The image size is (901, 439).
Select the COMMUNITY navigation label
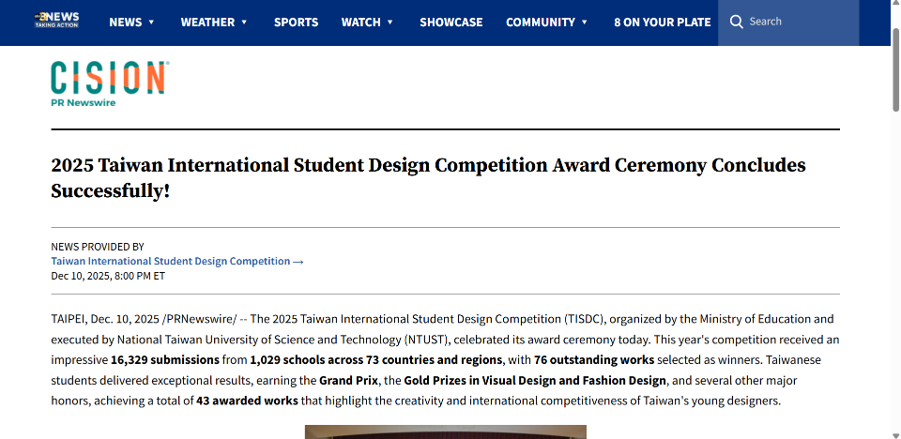tap(540, 22)
